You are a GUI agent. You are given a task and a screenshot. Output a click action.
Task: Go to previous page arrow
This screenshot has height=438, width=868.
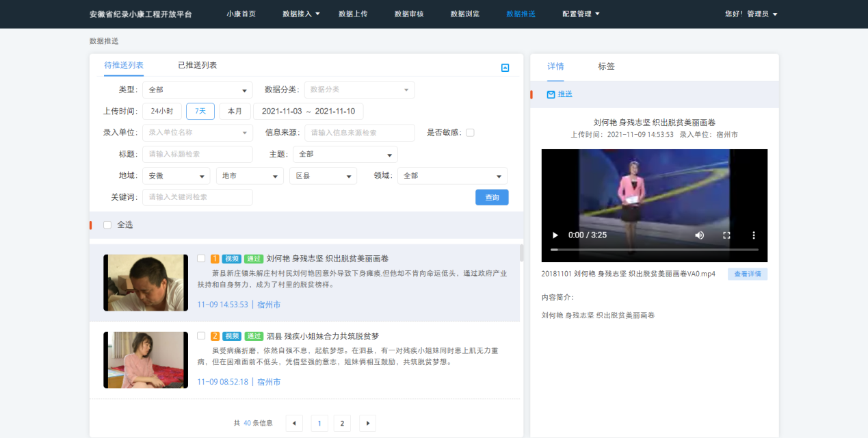294,423
